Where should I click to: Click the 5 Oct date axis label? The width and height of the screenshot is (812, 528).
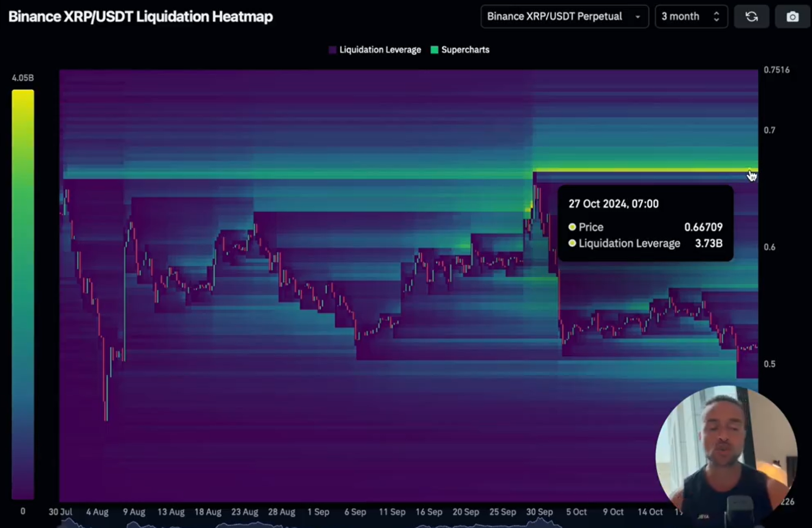(577, 512)
